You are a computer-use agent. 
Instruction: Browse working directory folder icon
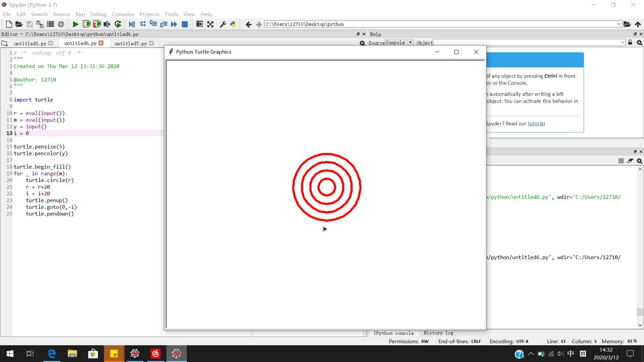627,24
